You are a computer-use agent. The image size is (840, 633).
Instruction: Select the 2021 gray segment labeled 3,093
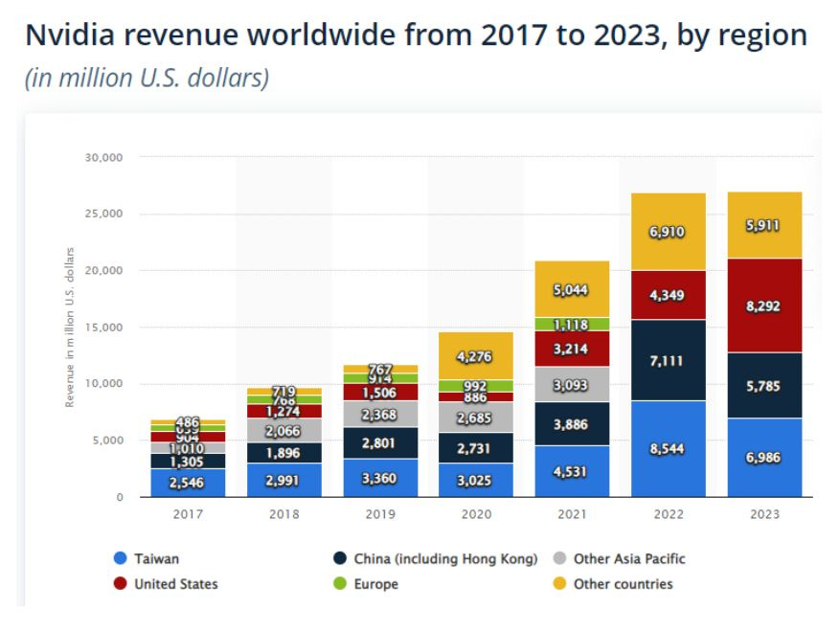click(572, 384)
